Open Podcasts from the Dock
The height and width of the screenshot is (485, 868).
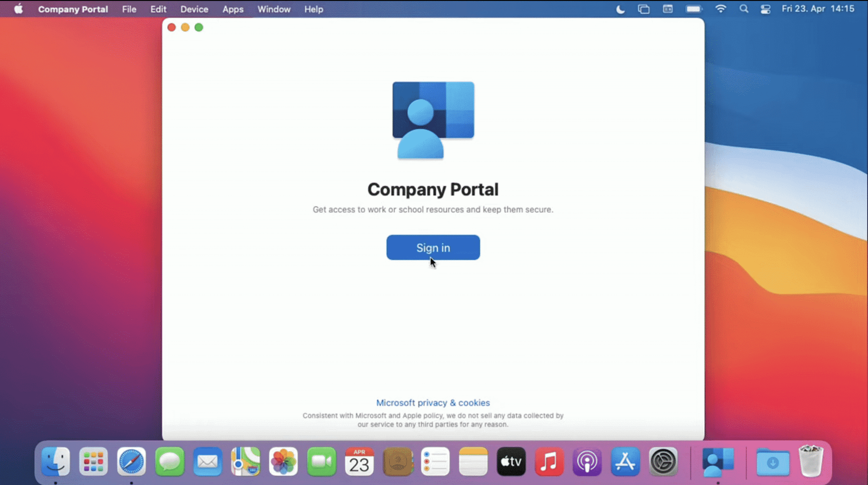pyautogui.click(x=587, y=462)
